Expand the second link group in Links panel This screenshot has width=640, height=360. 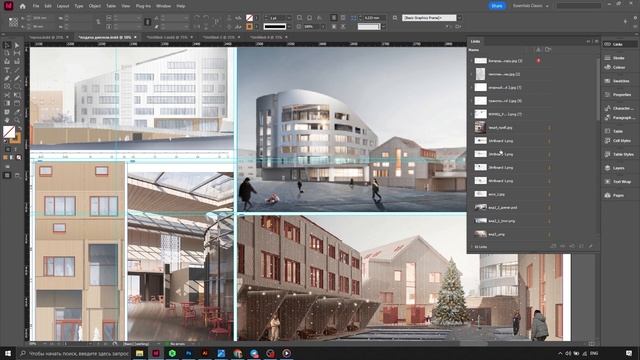coord(471,74)
